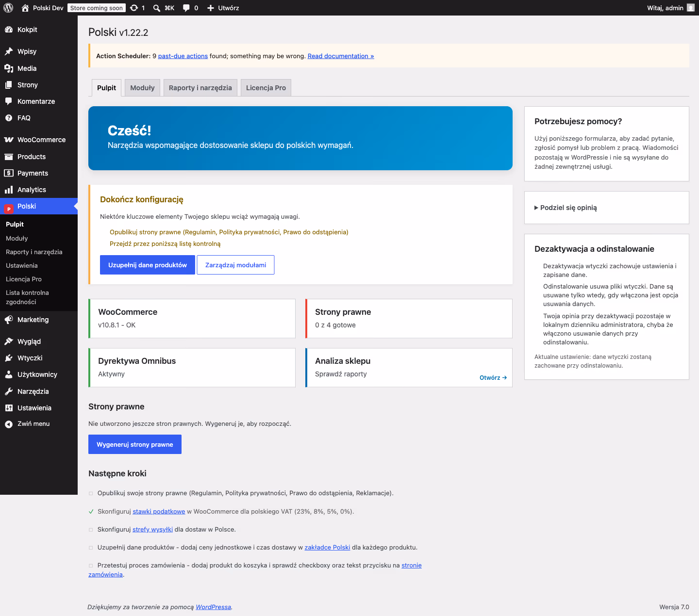Click the Kokpit dashboard icon
This screenshot has height=616, width=699.
point(9,30)
